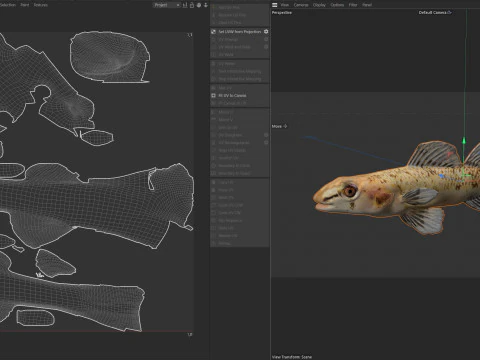480x360 pixels.
Task: Open the Textures menu
Action: pyautogui.click(x=40, y=5)
